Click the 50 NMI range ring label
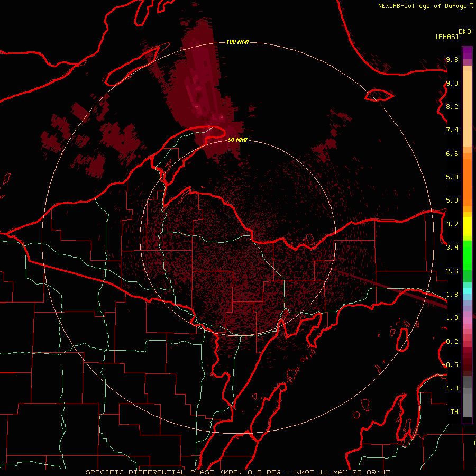Image resolution: width=476 pixels, height=476 pixels. (x=237, y=140)
